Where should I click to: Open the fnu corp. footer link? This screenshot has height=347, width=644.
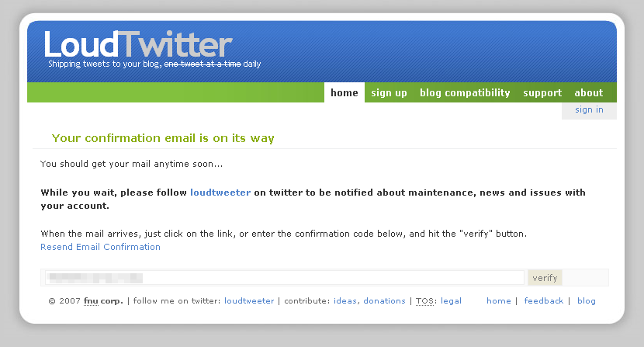[103, 301]
